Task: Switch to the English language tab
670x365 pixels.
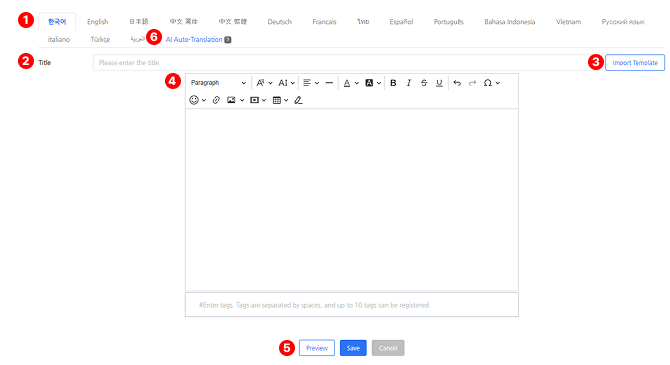Action: pyautogui.click(x=97, y=22)
